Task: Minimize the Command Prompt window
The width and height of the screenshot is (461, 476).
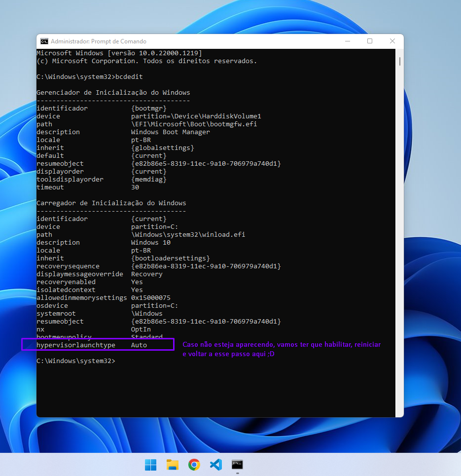Action: coord(348,41)
